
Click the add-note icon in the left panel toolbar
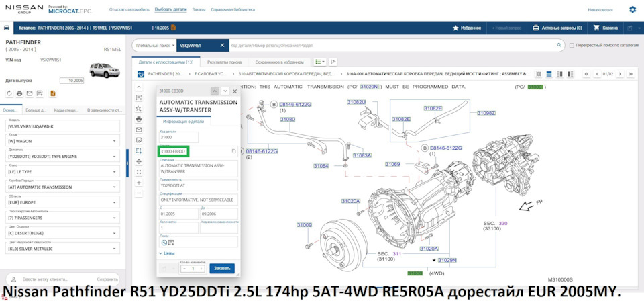(40, 93)
